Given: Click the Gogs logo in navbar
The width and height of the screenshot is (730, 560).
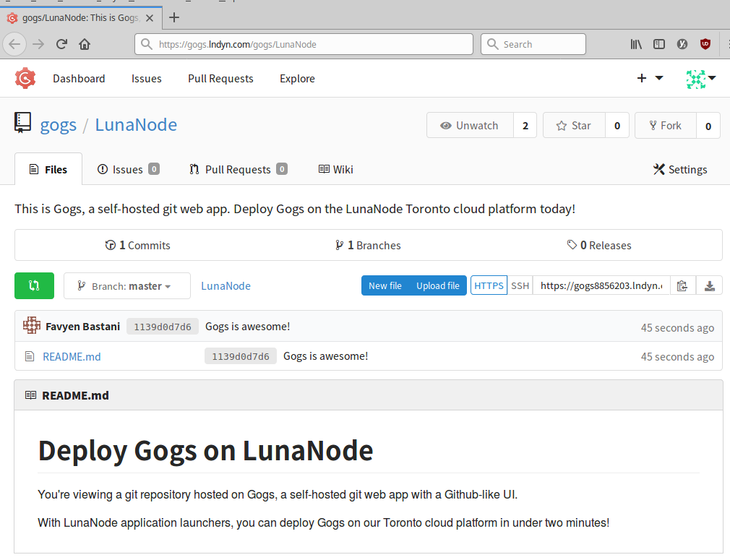Looking at the screenshot, I should pyautogui.click(x=25, y=78).
